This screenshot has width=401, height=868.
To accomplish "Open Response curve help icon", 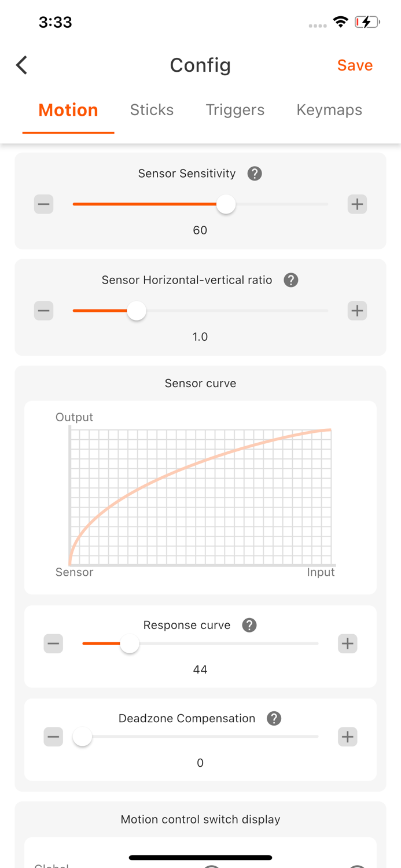I will pos(249,625).
